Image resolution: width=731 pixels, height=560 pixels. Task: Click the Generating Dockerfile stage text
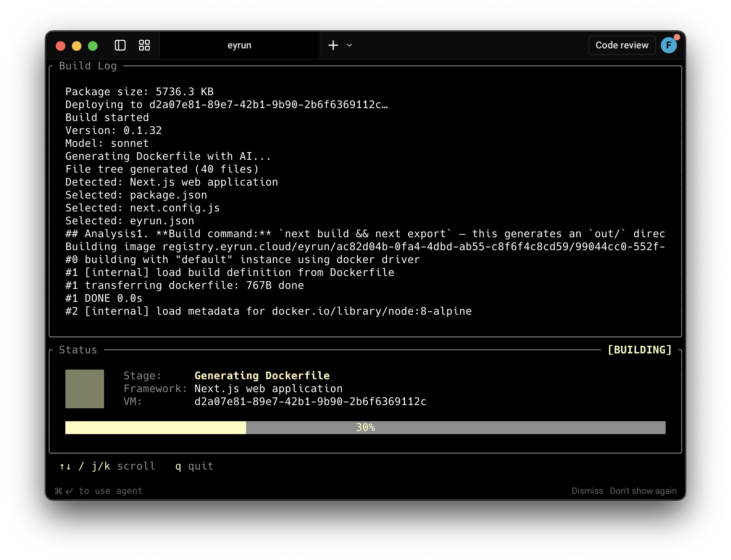tap(261, 375)
